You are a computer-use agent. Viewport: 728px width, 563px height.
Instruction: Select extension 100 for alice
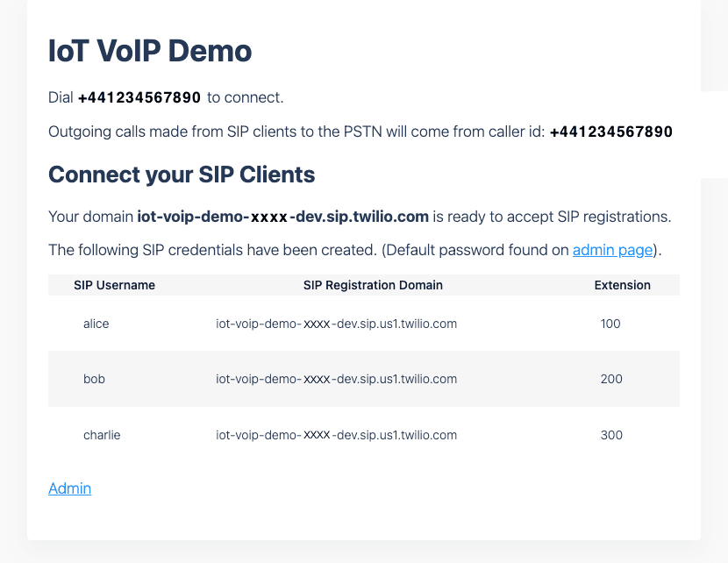[x=610, y=324]
